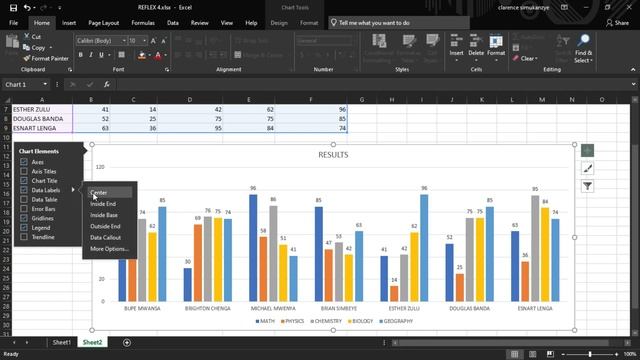Click the zoom slider handle
640x360 pixels.
(x=590, y=354)
